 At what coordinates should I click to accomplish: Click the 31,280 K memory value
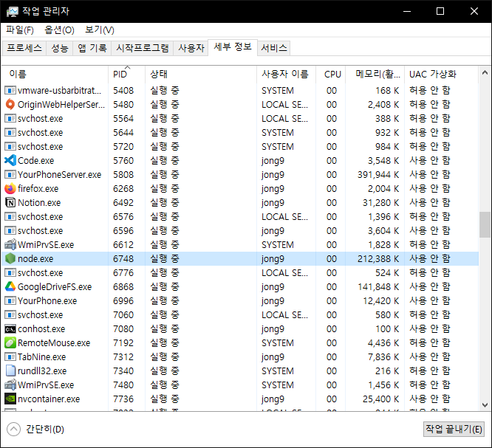coord(381,202)
